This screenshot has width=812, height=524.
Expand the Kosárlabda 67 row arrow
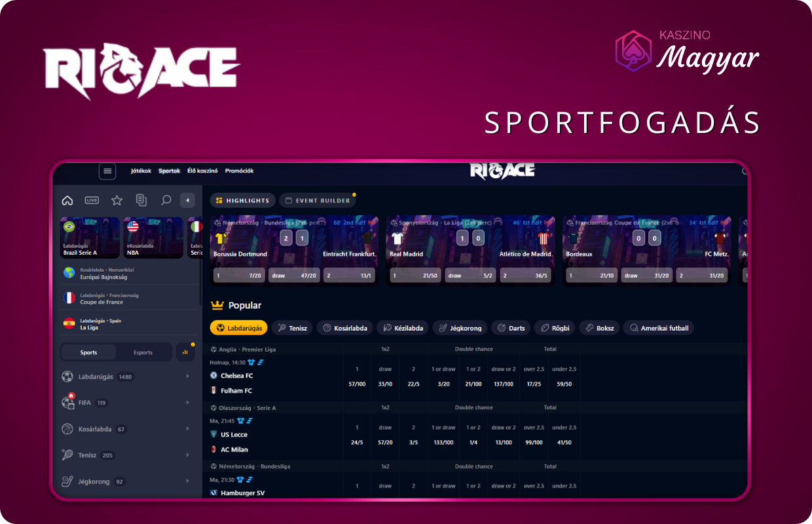point(188,429)
